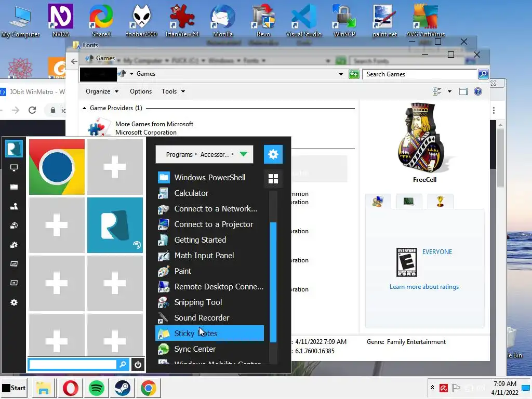The width and height of the screenshot is (532, 399).
Task: Launch Math Input Panel
Action: 210,256
